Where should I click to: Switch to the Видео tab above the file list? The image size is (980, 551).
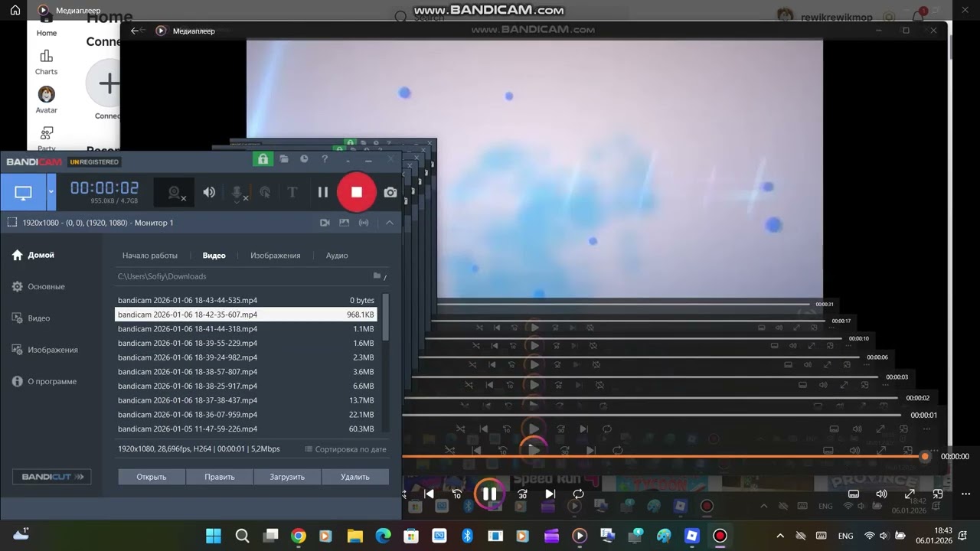[214, 256]
